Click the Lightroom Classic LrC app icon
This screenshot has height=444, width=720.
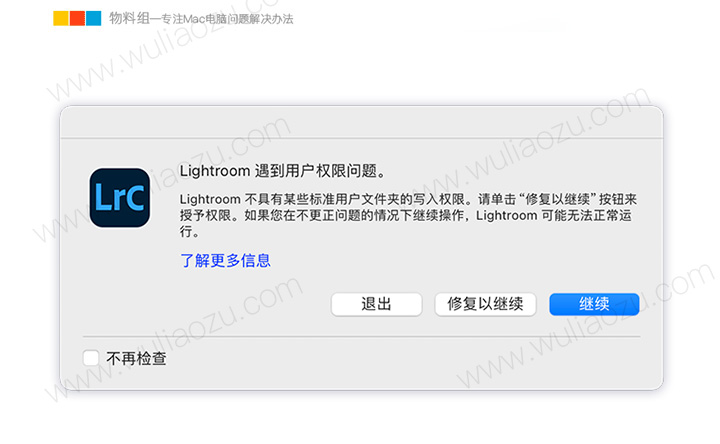click(x=120, y=198)
